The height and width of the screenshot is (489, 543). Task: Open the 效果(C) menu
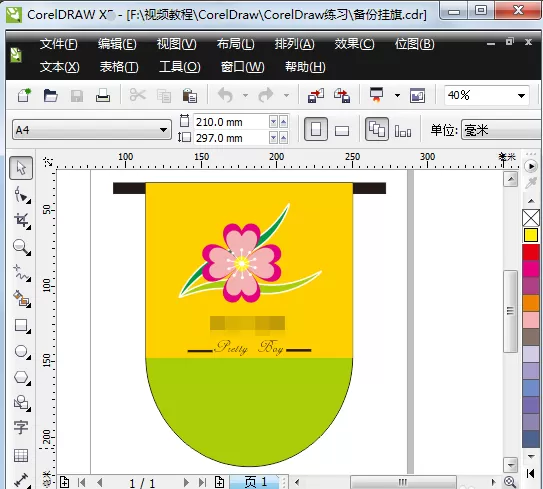[x=354, y=44]
